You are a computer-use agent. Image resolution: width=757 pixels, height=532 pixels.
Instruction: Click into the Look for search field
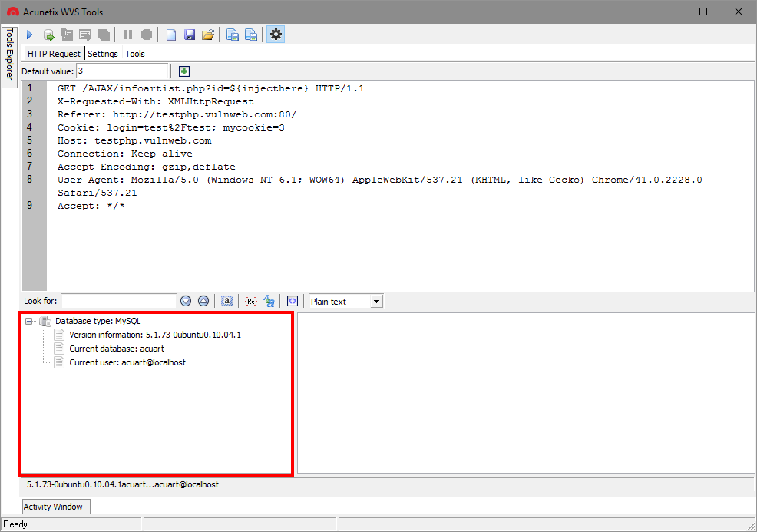119,301
